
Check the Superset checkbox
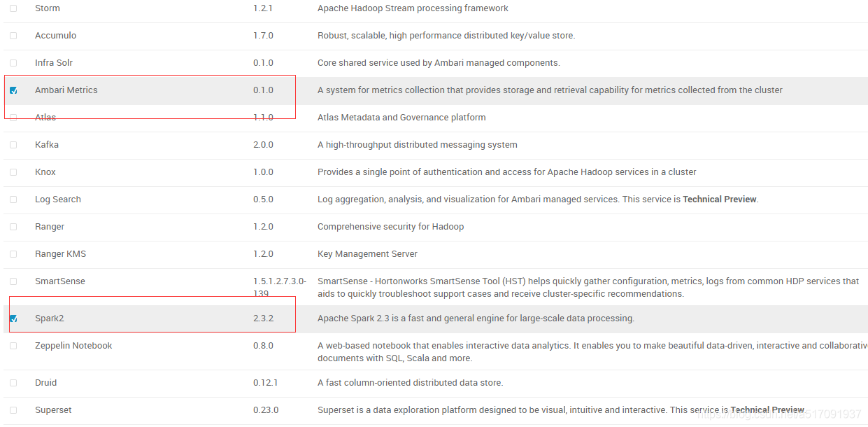(x=13, y=410)
